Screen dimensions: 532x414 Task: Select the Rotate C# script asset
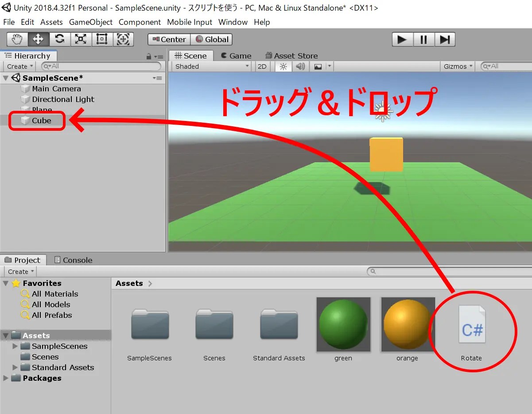point(472,324)
